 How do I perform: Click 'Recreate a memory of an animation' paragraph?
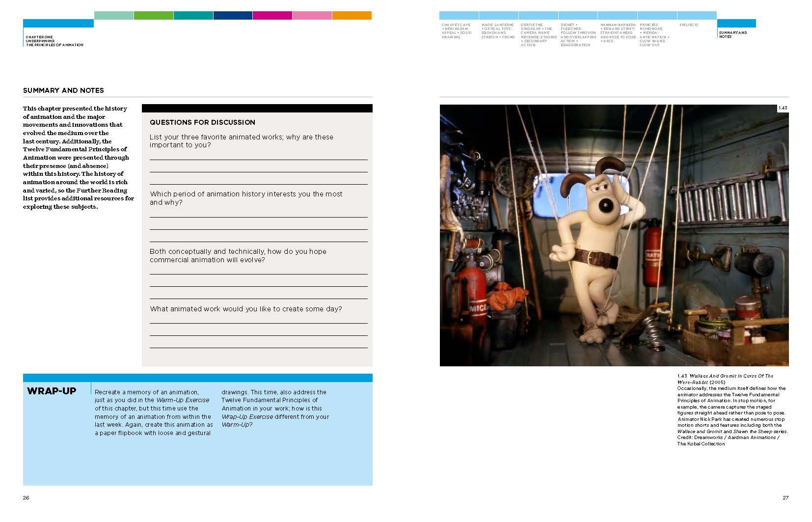click(154, 412)
